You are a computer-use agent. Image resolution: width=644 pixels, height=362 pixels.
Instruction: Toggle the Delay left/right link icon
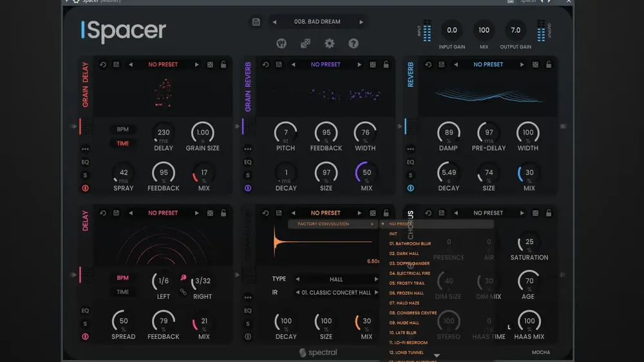(183, 292)
